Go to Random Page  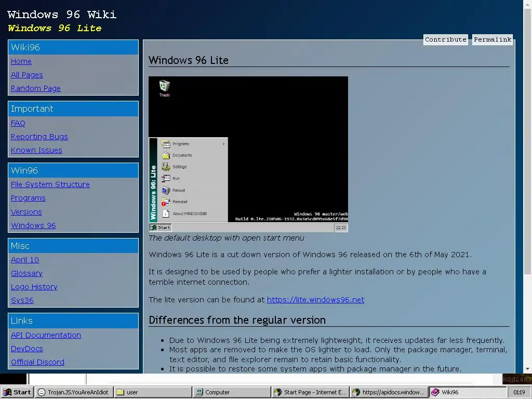(36, 88)
